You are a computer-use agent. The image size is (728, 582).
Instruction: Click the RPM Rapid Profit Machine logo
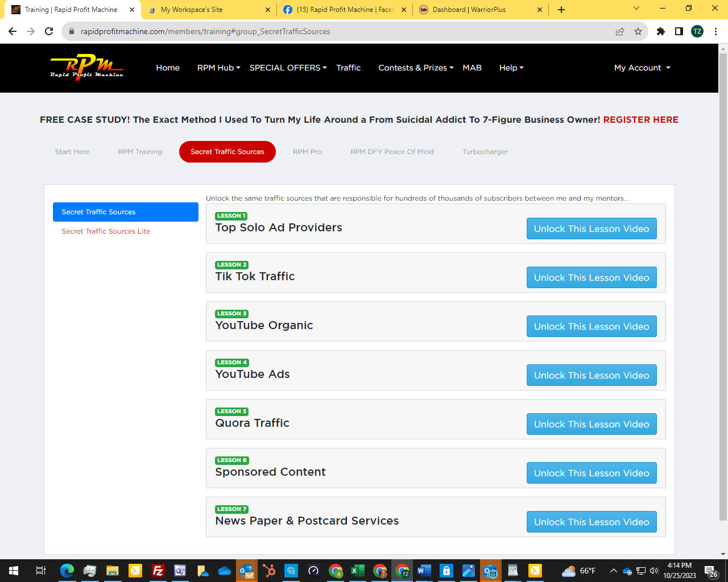86,68
